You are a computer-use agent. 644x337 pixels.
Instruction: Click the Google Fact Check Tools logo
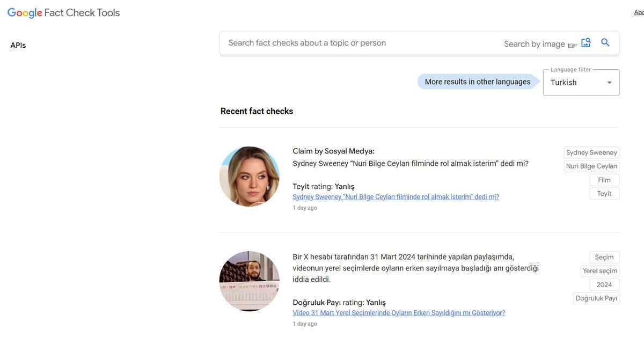pyautogui.click(x=64, y=13)
